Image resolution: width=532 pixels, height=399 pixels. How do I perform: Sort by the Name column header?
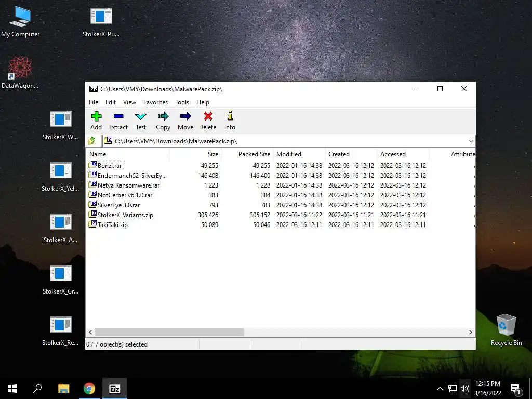tap(128, 154)
